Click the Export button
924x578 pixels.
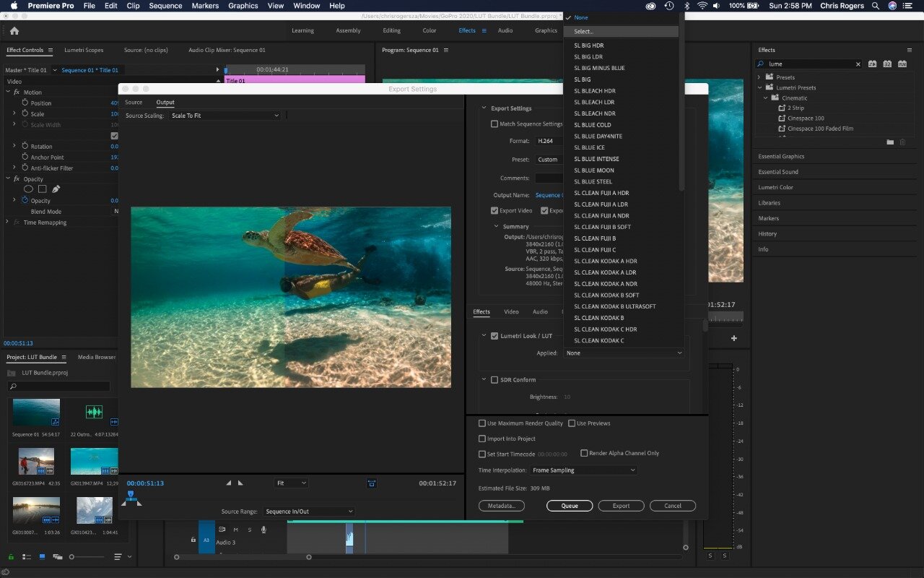pyautogui.click(x=621, y=506)
